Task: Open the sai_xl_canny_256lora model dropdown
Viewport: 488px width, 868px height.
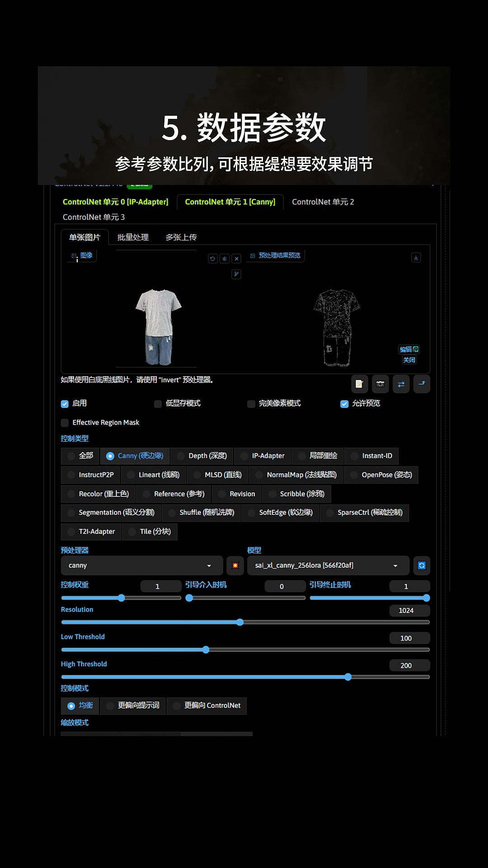Action: click(x=328, y=566)
